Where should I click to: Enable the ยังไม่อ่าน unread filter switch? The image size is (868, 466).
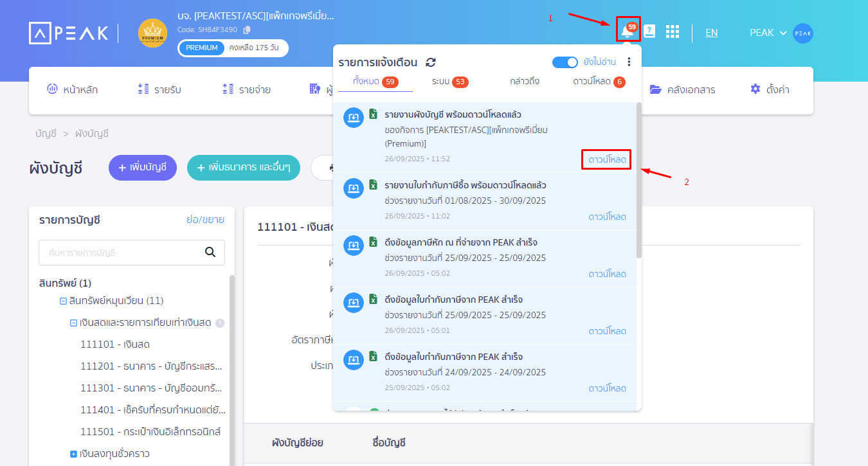click(x=565, y=62)
